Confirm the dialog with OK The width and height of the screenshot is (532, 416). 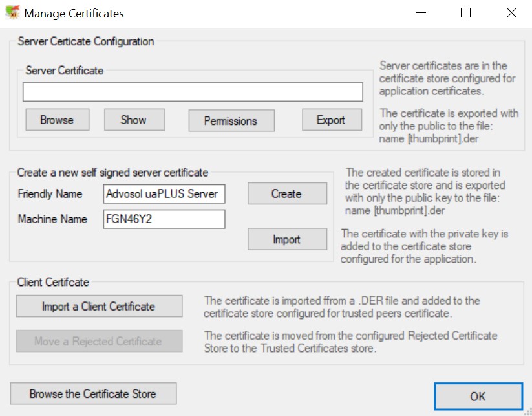point(478,396)
